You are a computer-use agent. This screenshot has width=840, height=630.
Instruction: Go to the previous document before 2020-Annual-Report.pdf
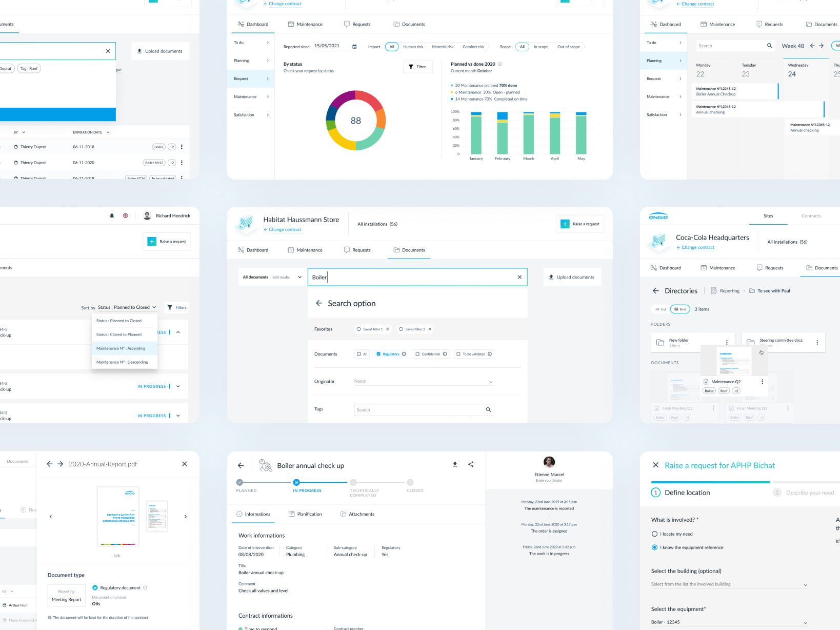pos(49,464)
